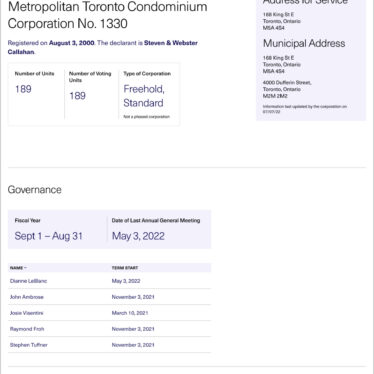This screenshot has width=374, height=374.
Task: Sort directors by the NAME column header
Action: pos(16,268)
